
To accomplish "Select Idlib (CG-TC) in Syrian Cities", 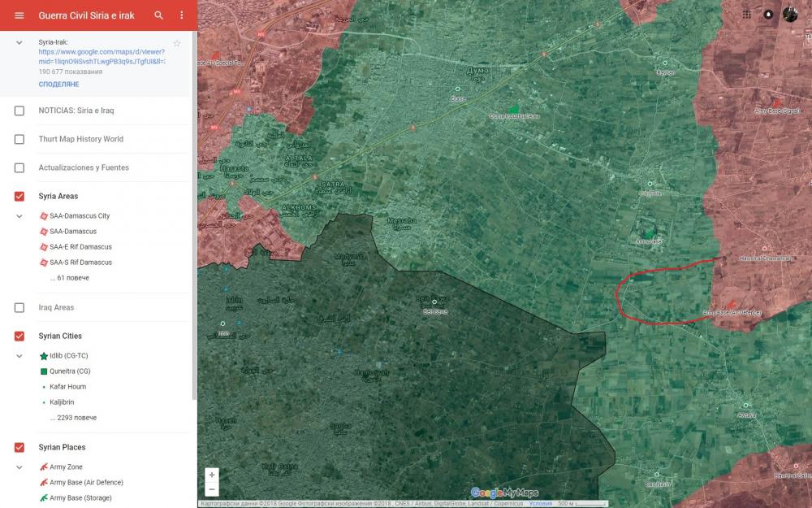I will [x=69, y=356].
